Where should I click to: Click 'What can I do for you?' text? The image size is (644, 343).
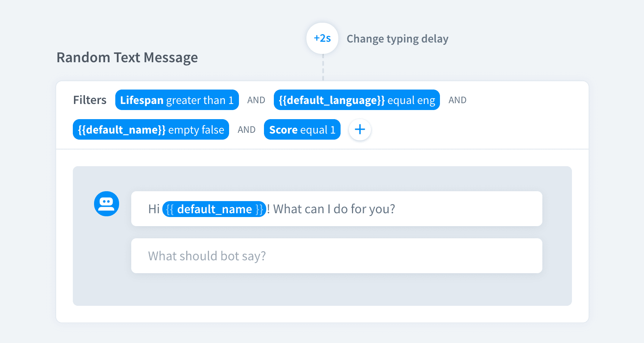[334, 209]
